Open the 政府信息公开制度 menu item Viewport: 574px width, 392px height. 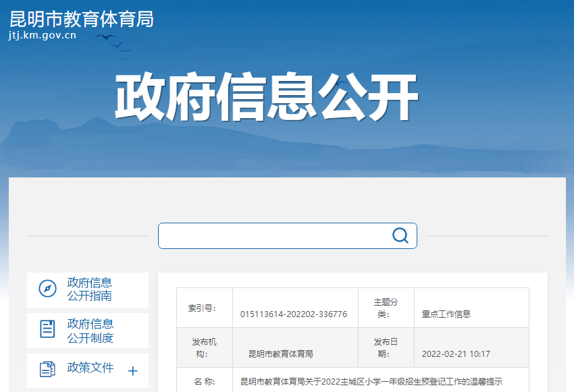pyautogui.click(x=90, y=331)
